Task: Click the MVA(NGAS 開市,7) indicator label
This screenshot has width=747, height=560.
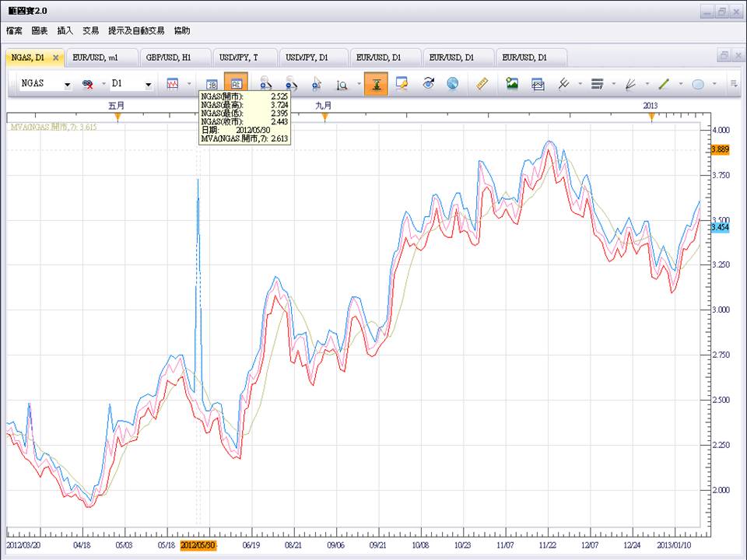Action: [54, 127]
